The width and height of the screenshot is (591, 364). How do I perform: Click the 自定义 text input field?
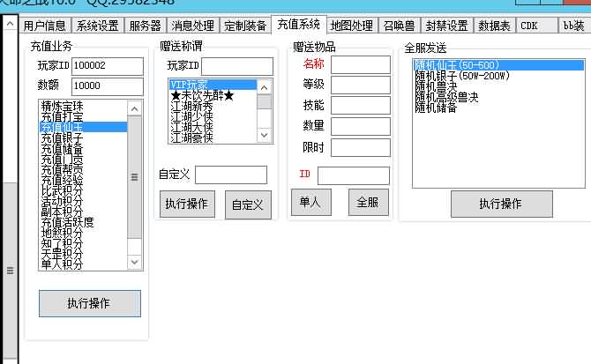point(231,175)
